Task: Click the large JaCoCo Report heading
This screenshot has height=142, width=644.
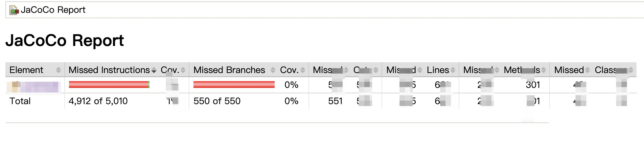Action: pyautogui.click(x=65, y=41)
